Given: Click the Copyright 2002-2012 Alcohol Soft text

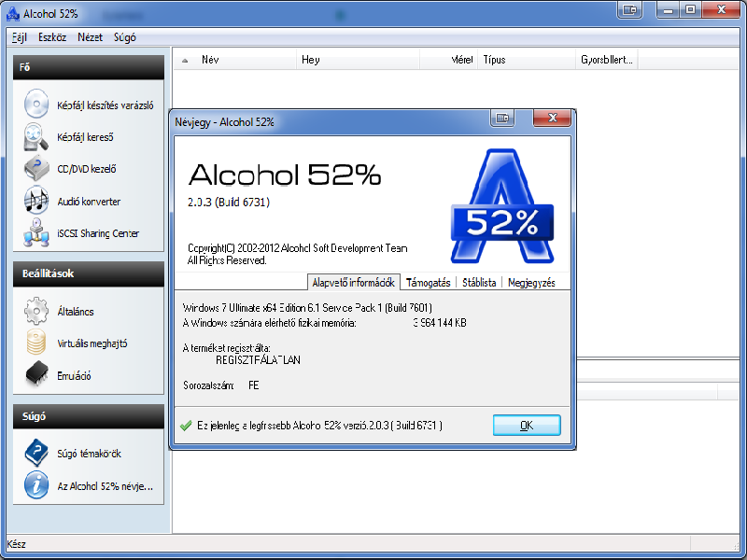Looking at the screenshot, I should coord(297,248).
